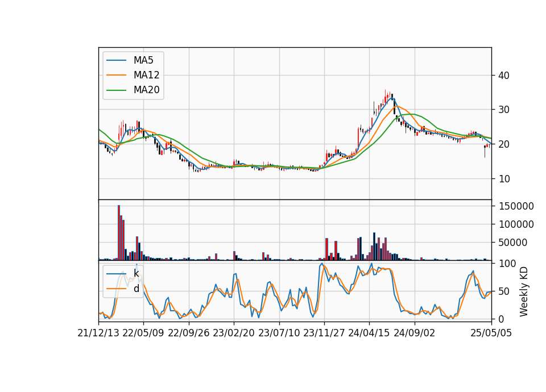Click the 21/12/13 date tick label
This screenshot has height=392, width=546.
(x=98, y=333)
